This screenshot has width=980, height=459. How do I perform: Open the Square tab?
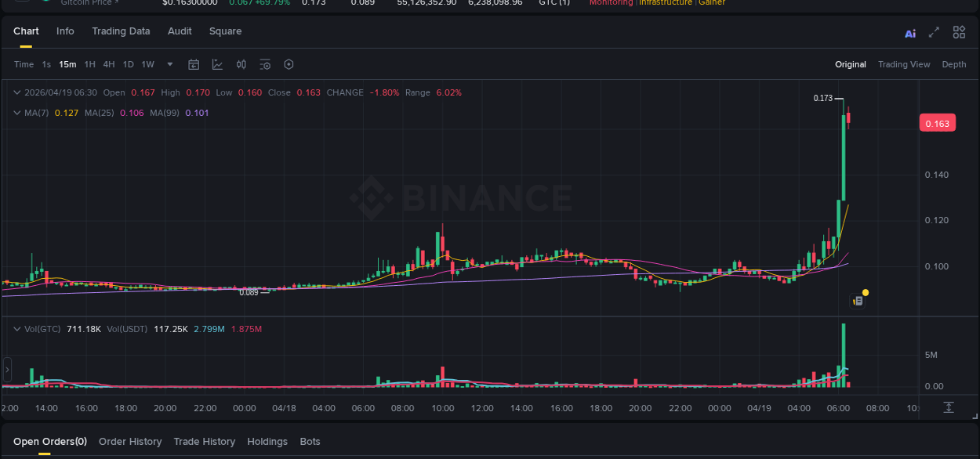tap(225, 31)
